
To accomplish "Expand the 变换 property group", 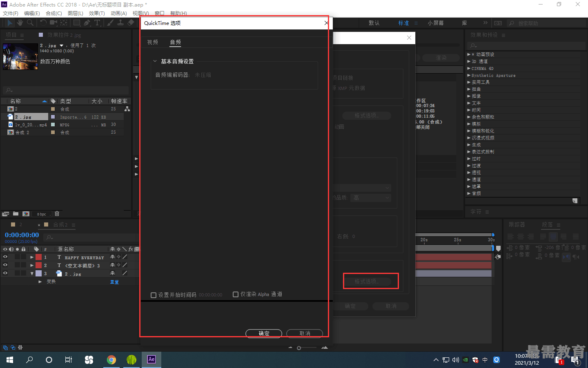I will 40,282.
